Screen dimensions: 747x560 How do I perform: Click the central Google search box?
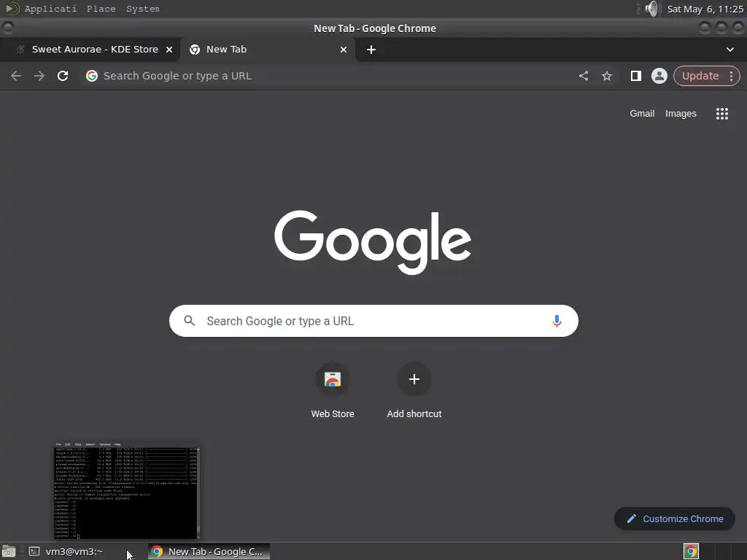373,321
